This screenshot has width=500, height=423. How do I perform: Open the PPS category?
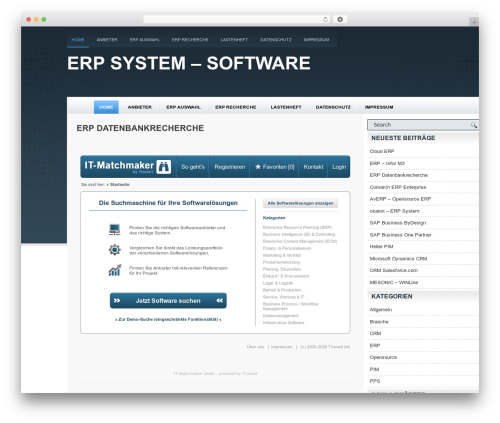(x=375, y=381)
